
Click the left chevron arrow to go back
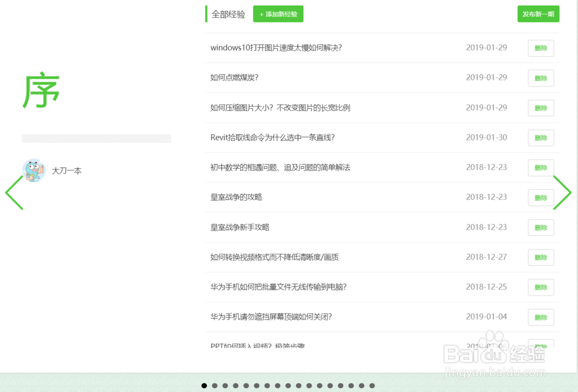[x=13, y=193]
